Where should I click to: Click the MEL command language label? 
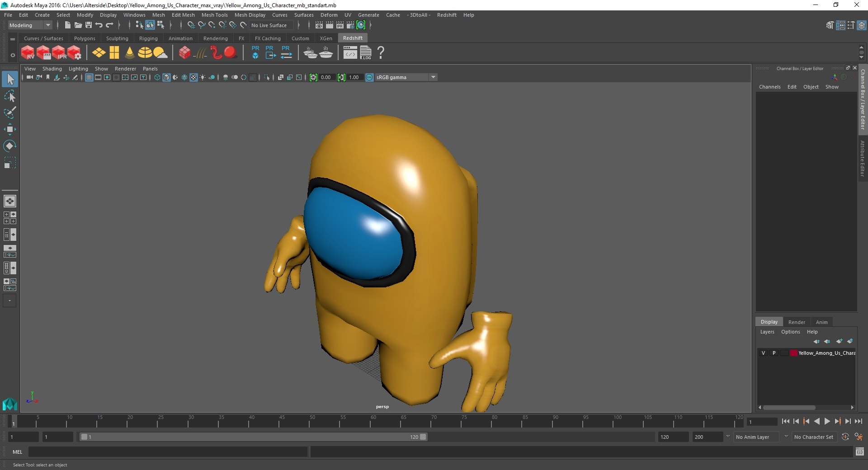click(x=17, y=451)
